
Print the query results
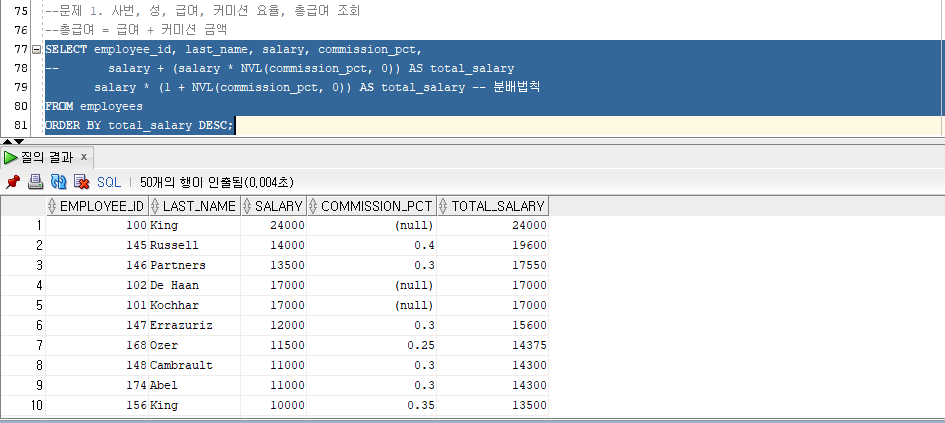pos(36,182)
